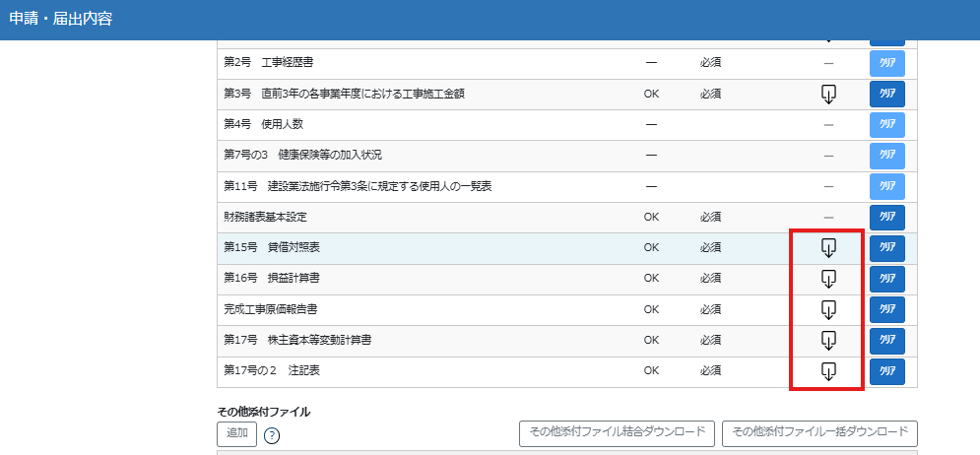Clear the 第15号 貸借対照表 row

886,248
